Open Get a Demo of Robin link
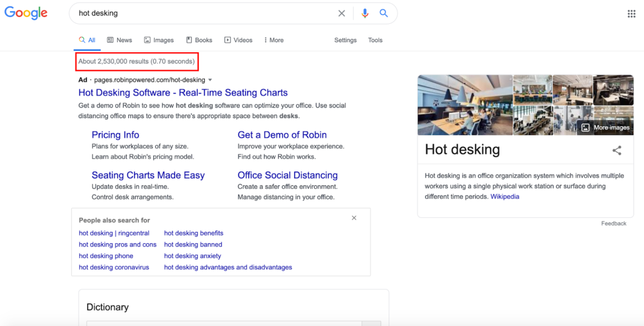The width and height of the screenshot is (644, 326). (x=282, y=135)
